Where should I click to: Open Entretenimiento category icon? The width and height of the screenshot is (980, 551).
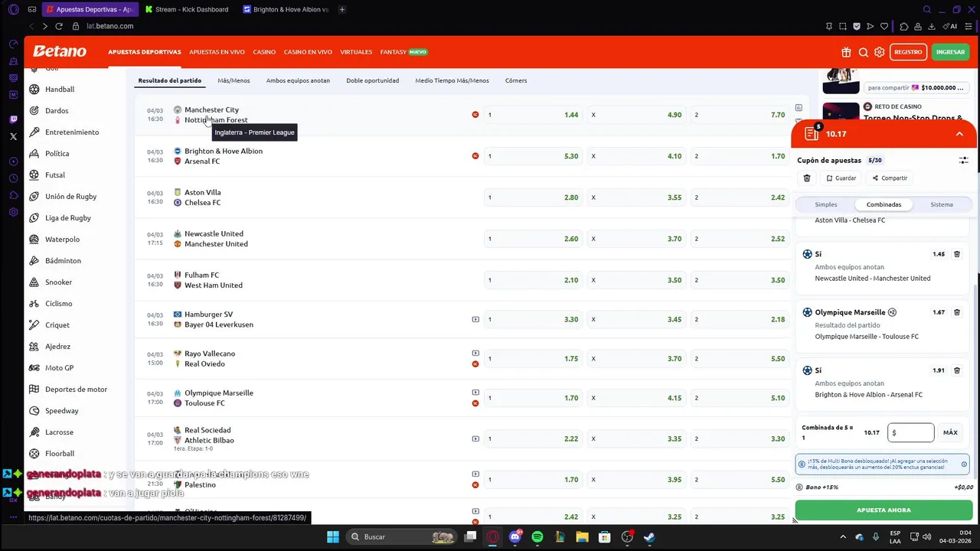click(34, 132)
